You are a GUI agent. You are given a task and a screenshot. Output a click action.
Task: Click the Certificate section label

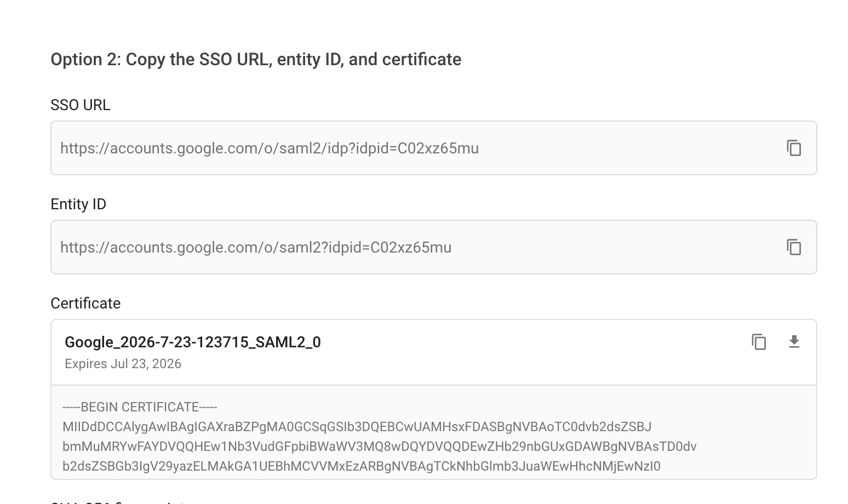(x=85, y=303)
